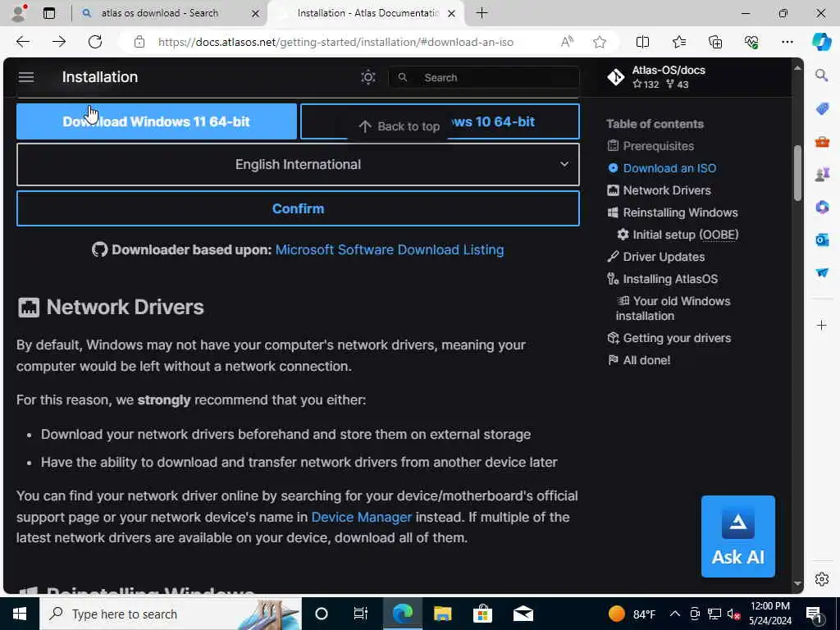
Task: Jump to Network Drivers in table of contents
Action: coord(666,190)
